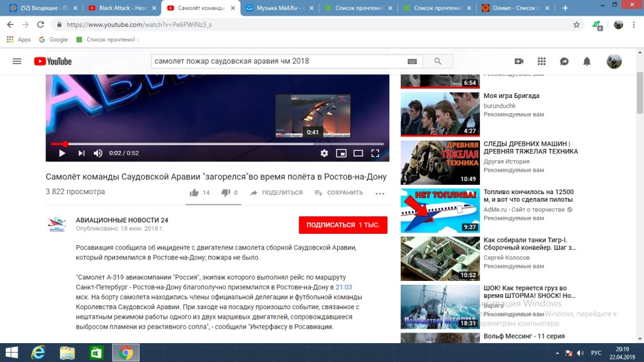Open a new browser tab

tap(565, 8)
